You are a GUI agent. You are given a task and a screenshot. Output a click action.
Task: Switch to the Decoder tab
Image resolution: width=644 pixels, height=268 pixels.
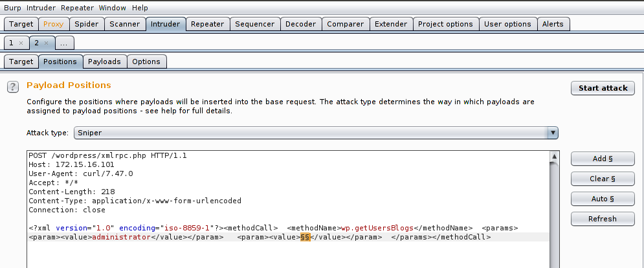[301, 24]
